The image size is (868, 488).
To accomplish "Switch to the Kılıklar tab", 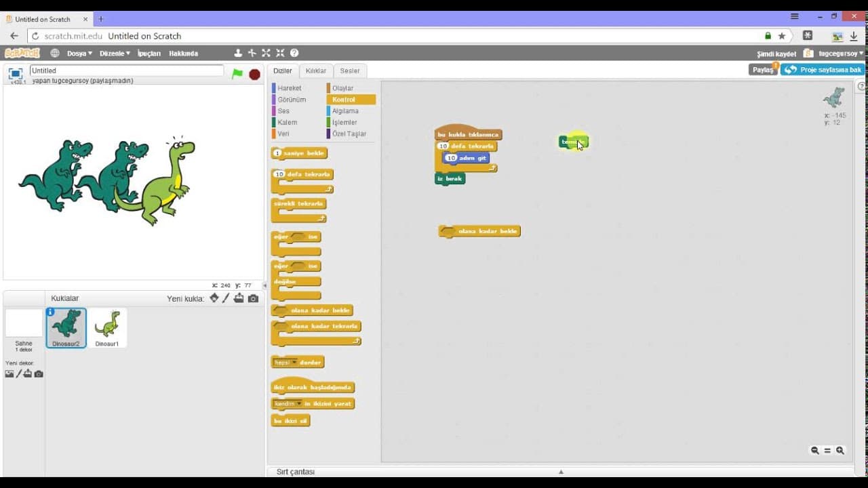I will tap(316, 70).
